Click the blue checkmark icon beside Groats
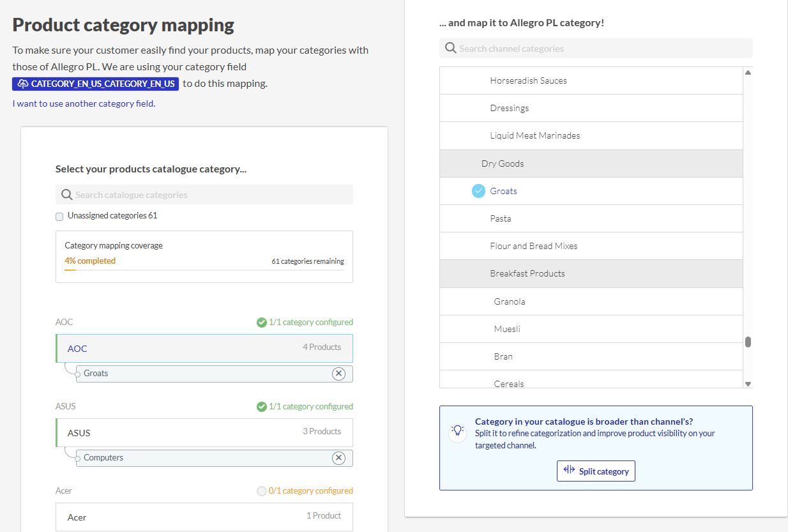788x532 pixels. pyautogui.click(x=478, y=191)
